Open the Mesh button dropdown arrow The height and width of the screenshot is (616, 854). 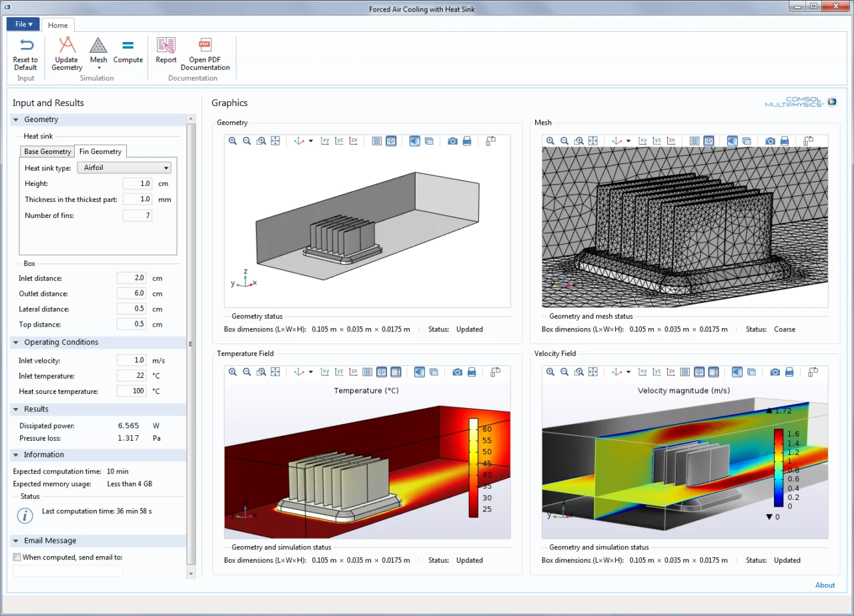[x=99, y=68]
